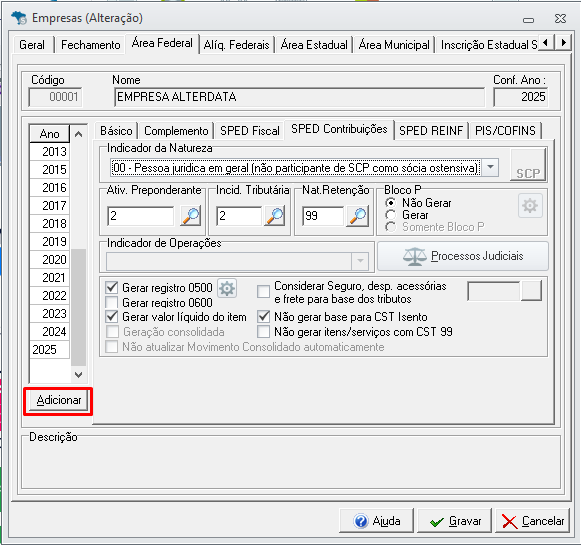Image resolution: width=581 pixels, height=545 pixels.
Task: Open gear settings for registro 0500
Action: click(227, 288)
